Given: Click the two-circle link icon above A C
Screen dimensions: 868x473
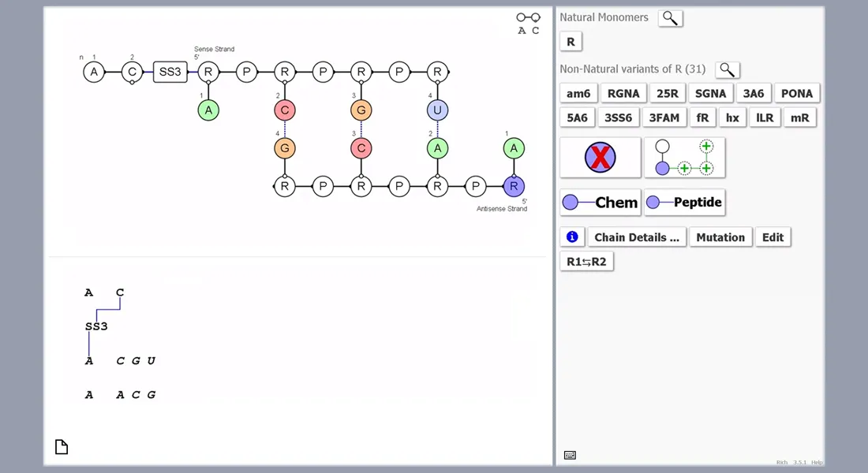Looking at the screenshot, I should [528, 17].
